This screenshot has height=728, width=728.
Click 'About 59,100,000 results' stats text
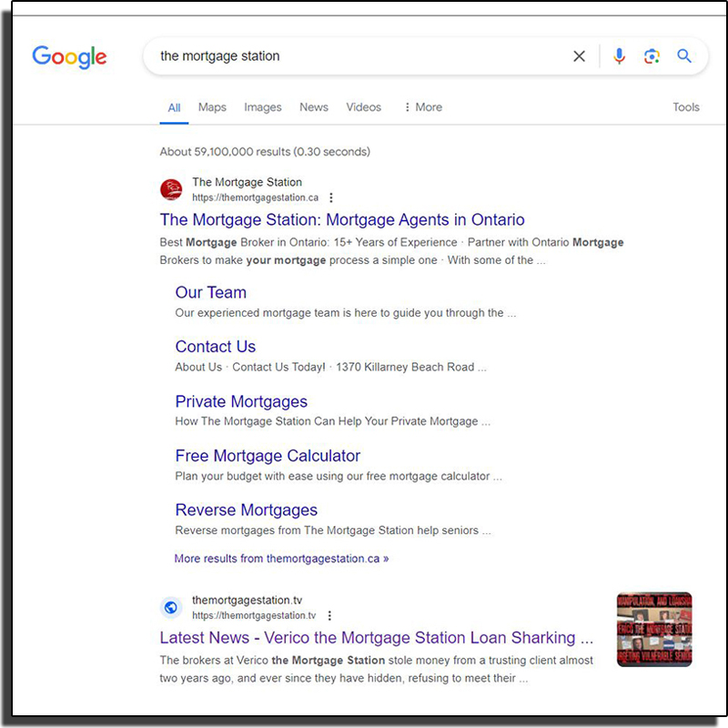click(x=265, y=152)
